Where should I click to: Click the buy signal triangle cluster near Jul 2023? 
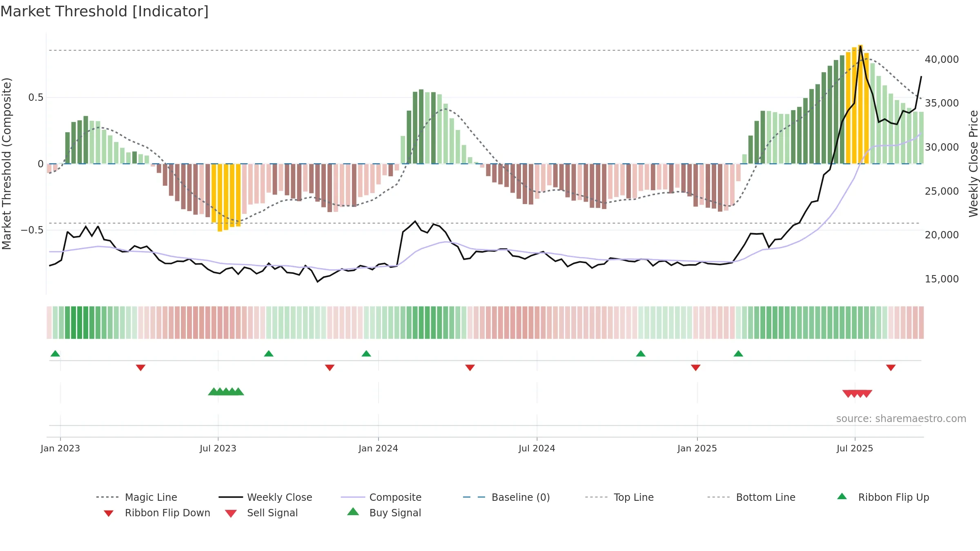pos(226,392)
